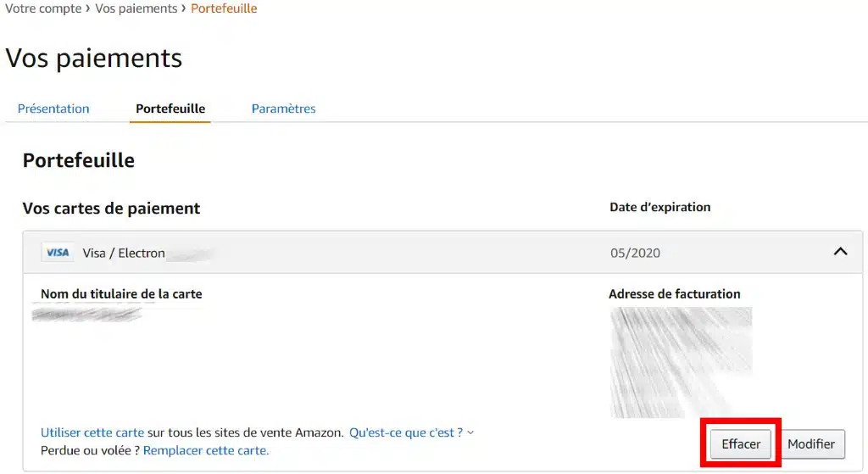Go to "Votre compte" breadcrumb

point(43,8)
